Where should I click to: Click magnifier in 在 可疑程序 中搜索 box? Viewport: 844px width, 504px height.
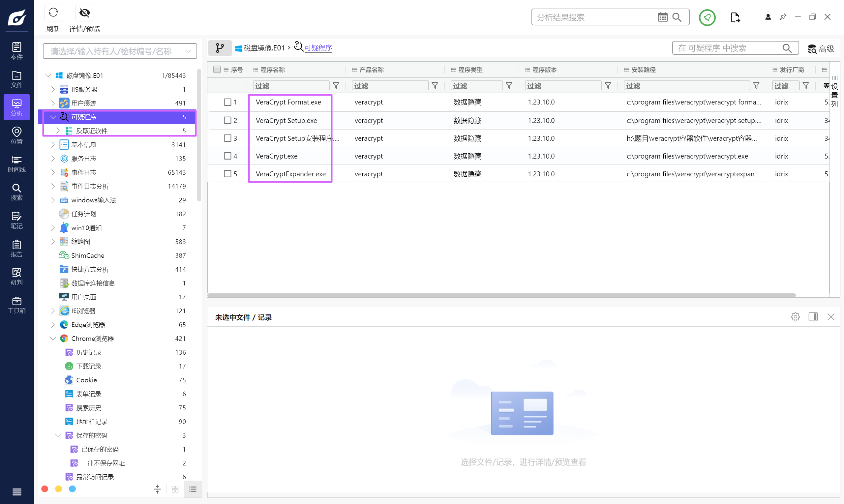click(787, 48)
